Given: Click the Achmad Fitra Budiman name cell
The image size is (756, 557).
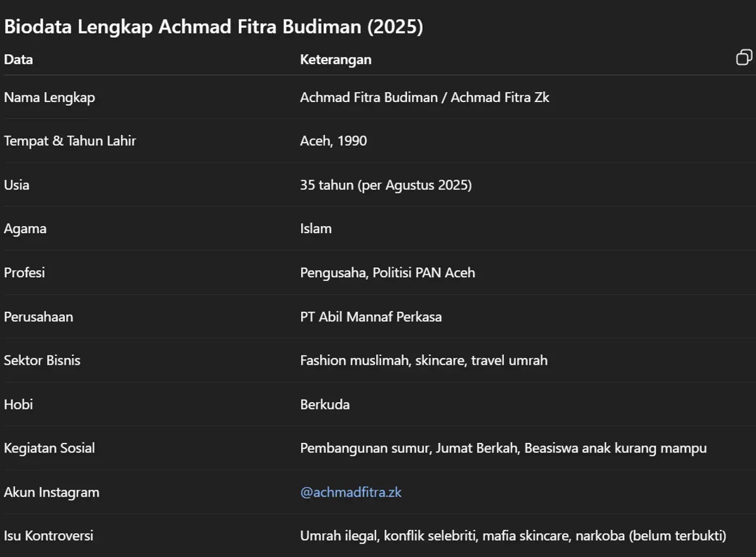Looking at the screenshot, I should click(x=425, y=98).
